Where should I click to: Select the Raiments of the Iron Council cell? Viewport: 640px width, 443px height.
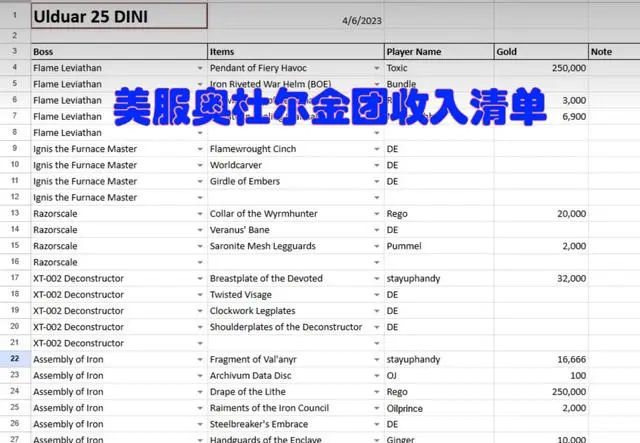(296, 408)
